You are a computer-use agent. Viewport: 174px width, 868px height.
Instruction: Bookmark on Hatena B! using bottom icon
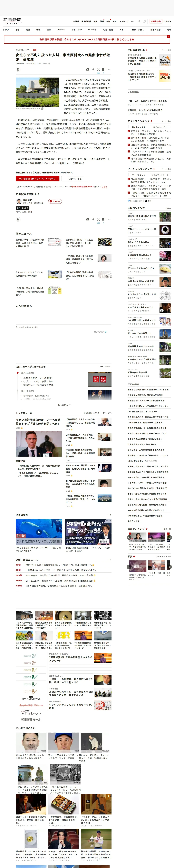pyautogui.click(x=104, y=219)
